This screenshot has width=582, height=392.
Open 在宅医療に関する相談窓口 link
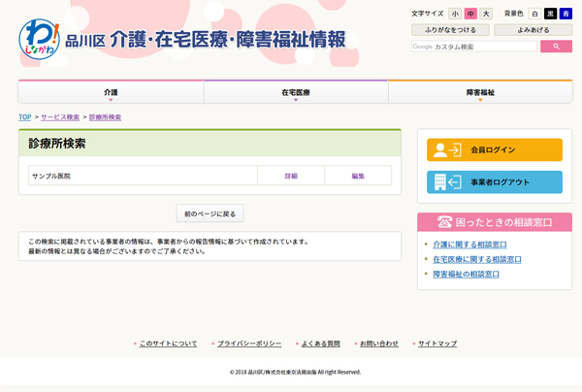tap(477, 259)
